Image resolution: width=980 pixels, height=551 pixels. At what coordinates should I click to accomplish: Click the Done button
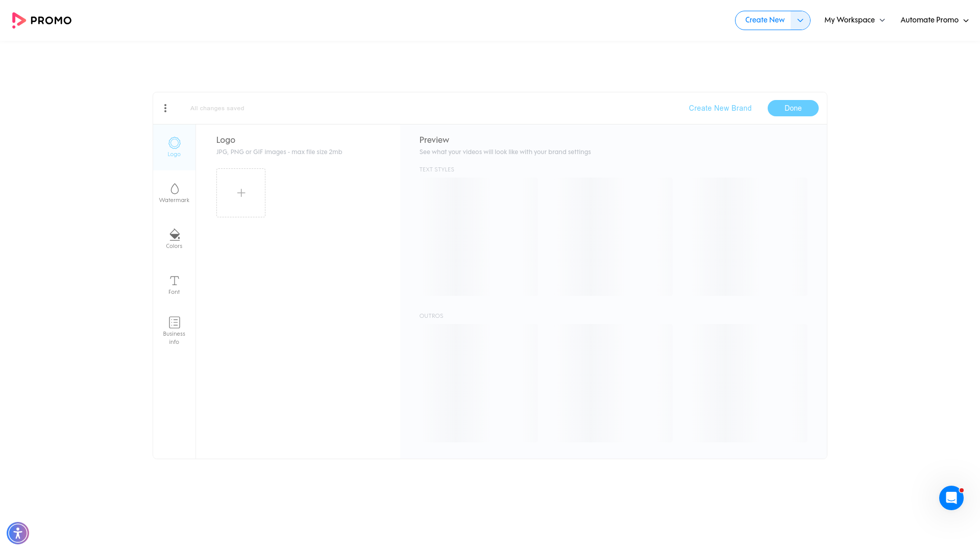793,108
